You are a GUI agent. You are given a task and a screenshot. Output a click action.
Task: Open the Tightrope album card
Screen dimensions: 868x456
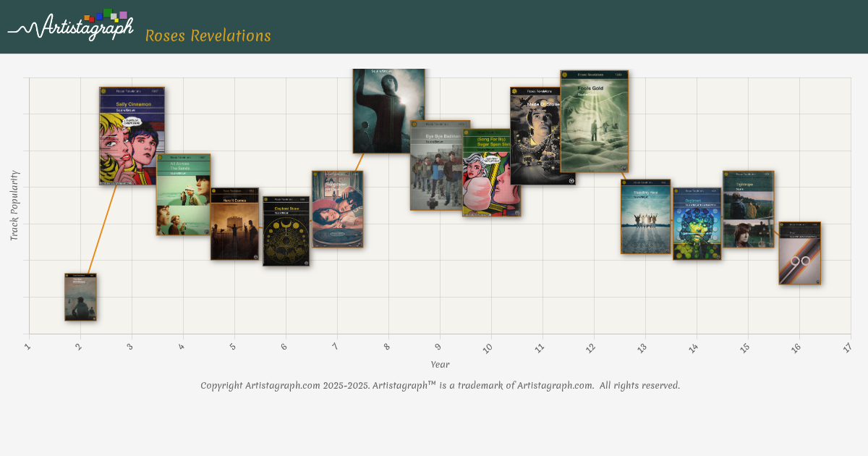point(748,210)
